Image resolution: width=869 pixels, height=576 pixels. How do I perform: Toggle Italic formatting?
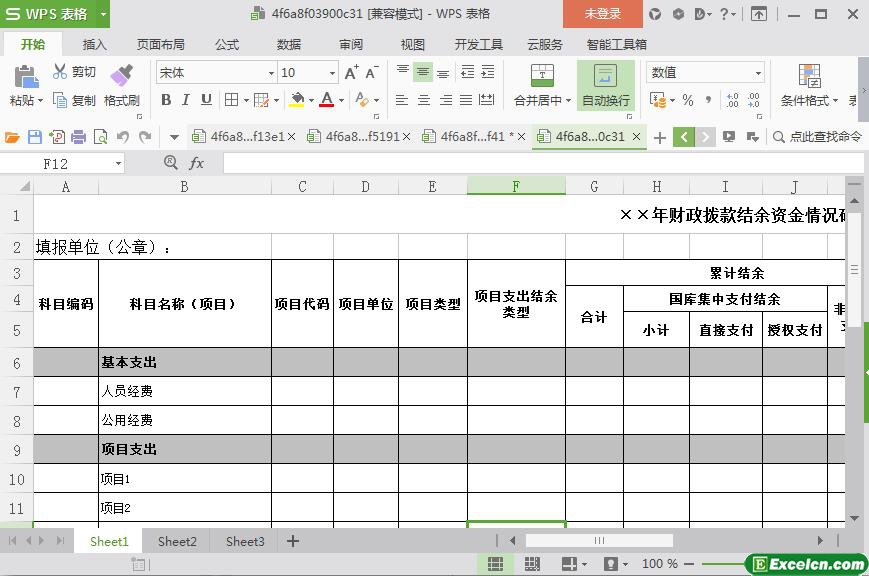click(186, 100)
